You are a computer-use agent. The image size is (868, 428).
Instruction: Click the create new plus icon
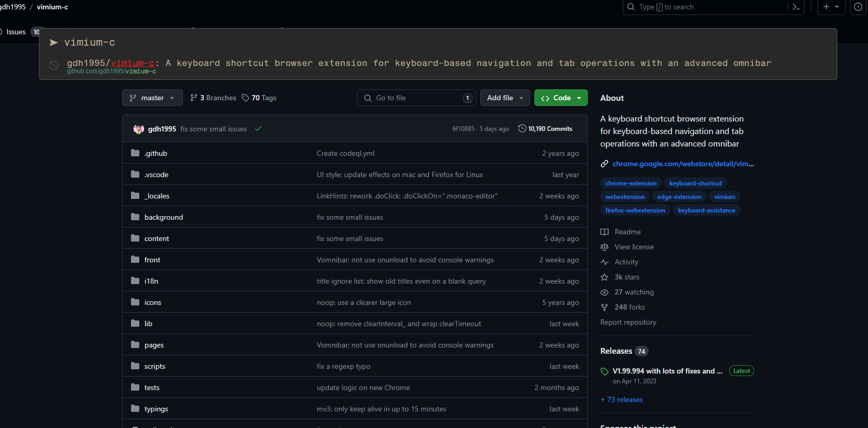[x=826, y=7]
